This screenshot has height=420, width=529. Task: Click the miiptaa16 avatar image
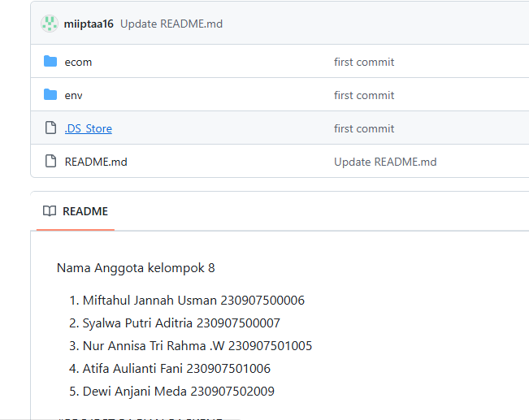pyautogui.click(x=50, y=24)
